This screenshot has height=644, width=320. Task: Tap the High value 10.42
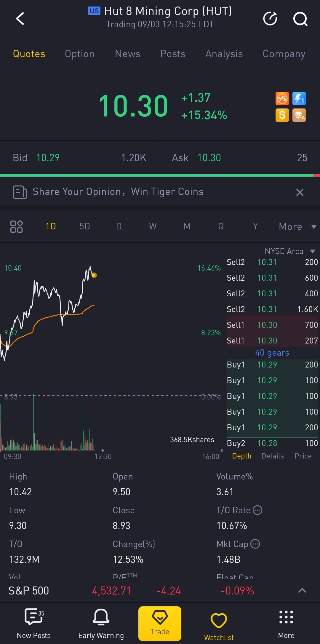[20, 492]
